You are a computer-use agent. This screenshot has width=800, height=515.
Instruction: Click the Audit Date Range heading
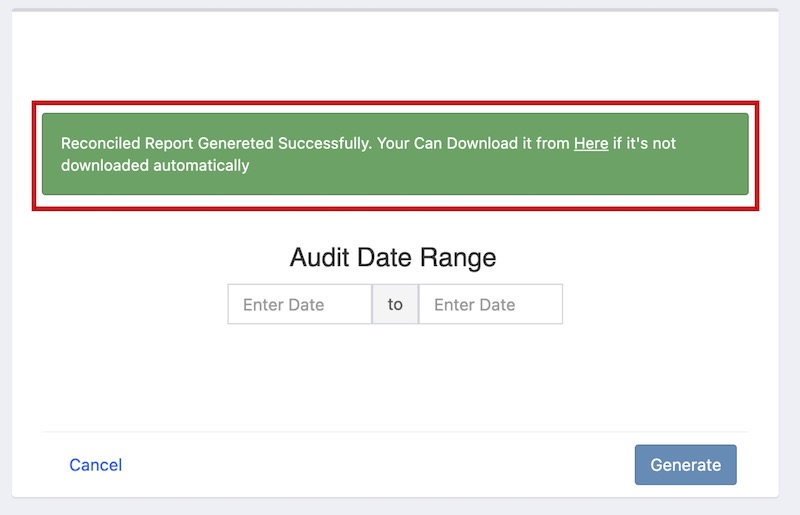click(x=393, y=257)
